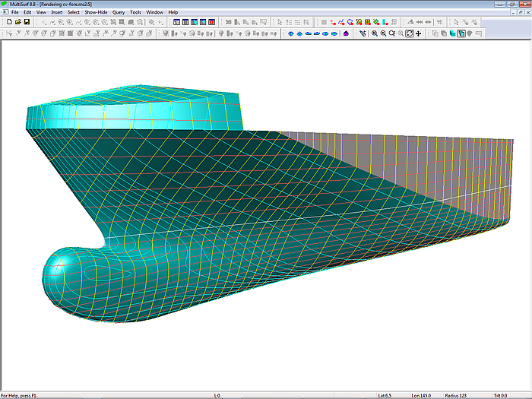Expand the Insert menu
The image size is (532, 399).
pyautogui.click(x=57, y=13)
